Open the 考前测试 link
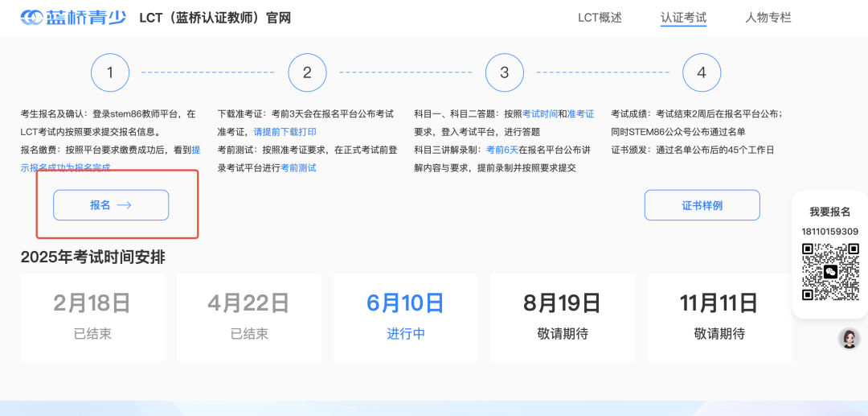The width and height of the screenshot is (868, 416). coord(298,167)
